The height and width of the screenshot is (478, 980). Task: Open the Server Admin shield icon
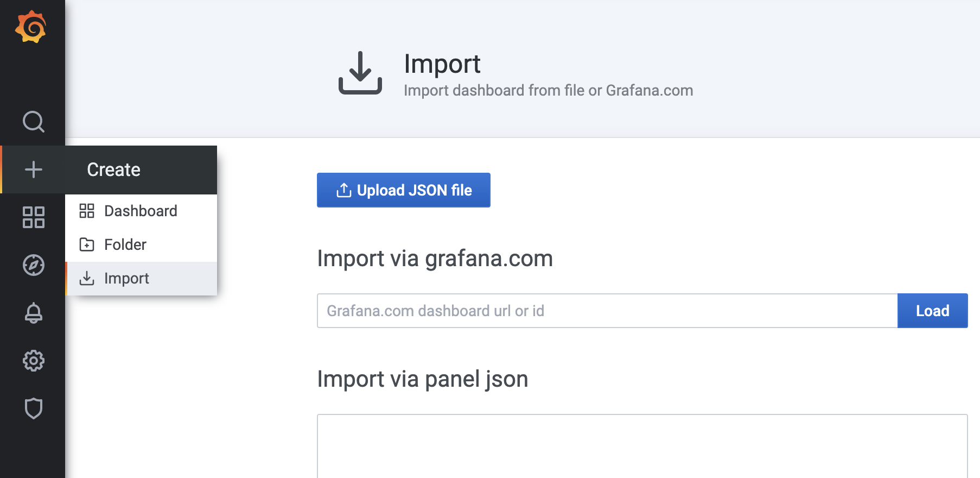(33, 408)
